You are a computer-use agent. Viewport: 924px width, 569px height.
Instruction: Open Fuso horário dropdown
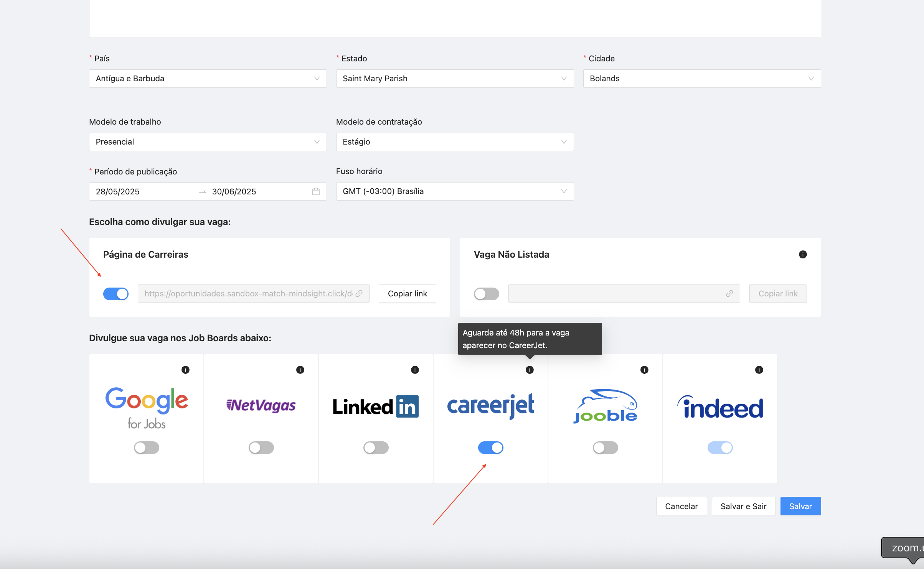point(455,191)
